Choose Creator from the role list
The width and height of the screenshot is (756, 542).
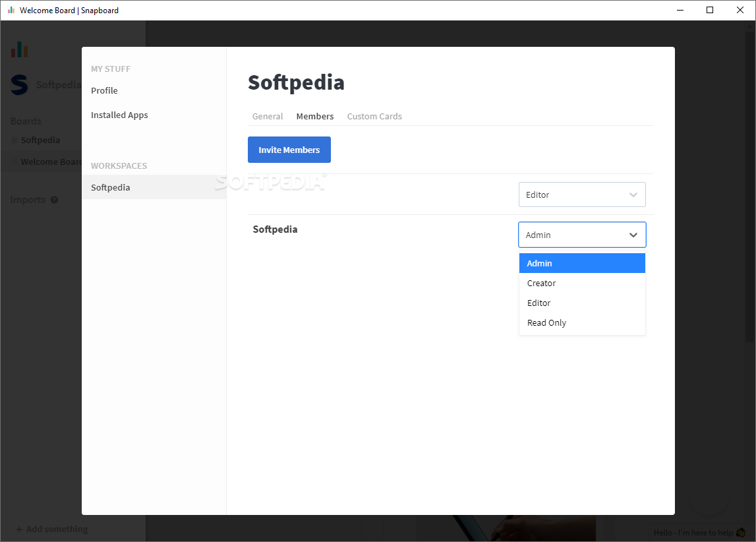582,283
